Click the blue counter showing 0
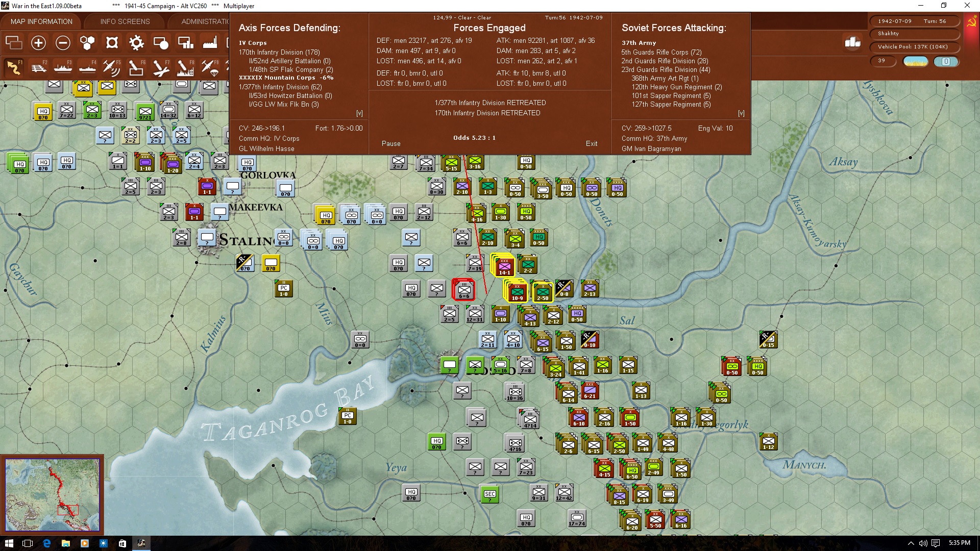 946,61
